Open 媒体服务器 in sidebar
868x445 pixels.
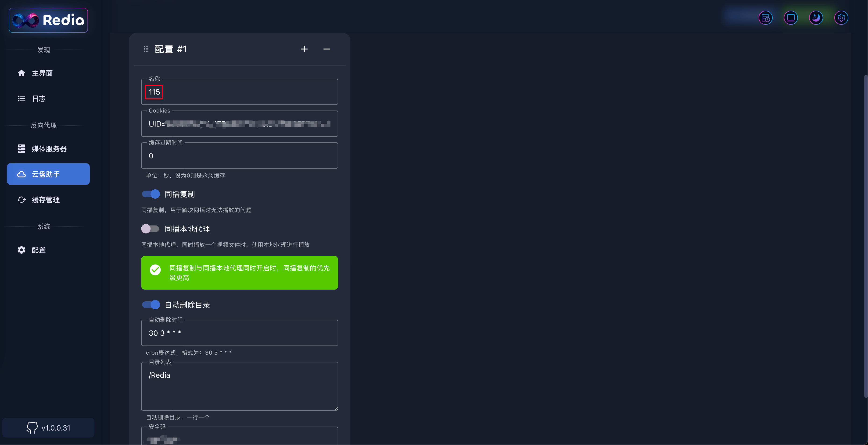(x=49, y=149)
